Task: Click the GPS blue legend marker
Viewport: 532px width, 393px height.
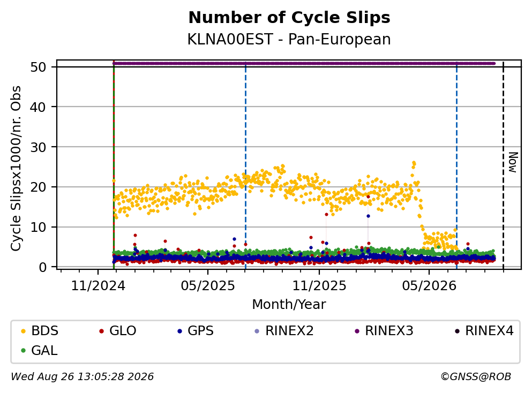Action: point(179,331)
